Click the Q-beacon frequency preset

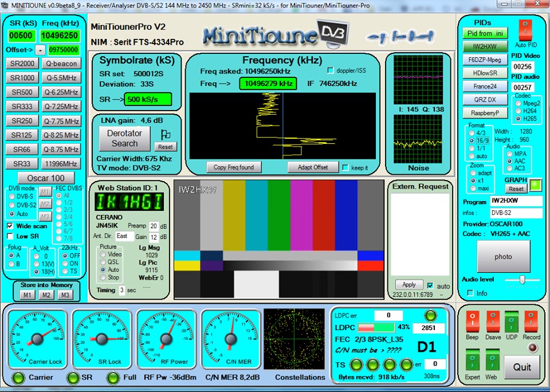[x=61, y=64]
